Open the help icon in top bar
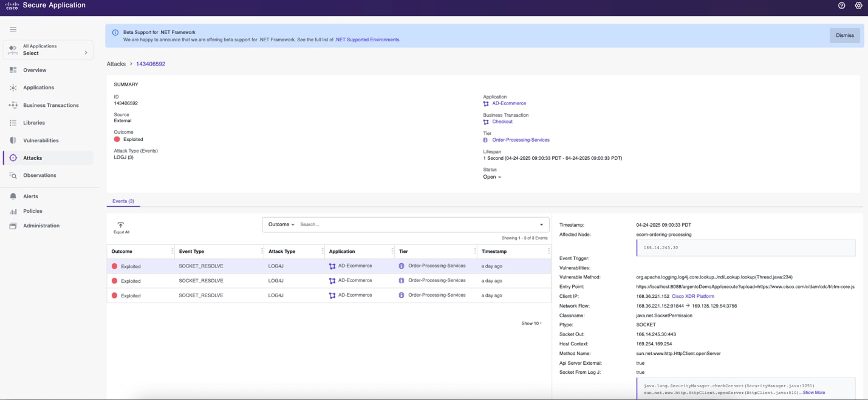Screen dimensions: 868x400 click(x=841, y=5)
